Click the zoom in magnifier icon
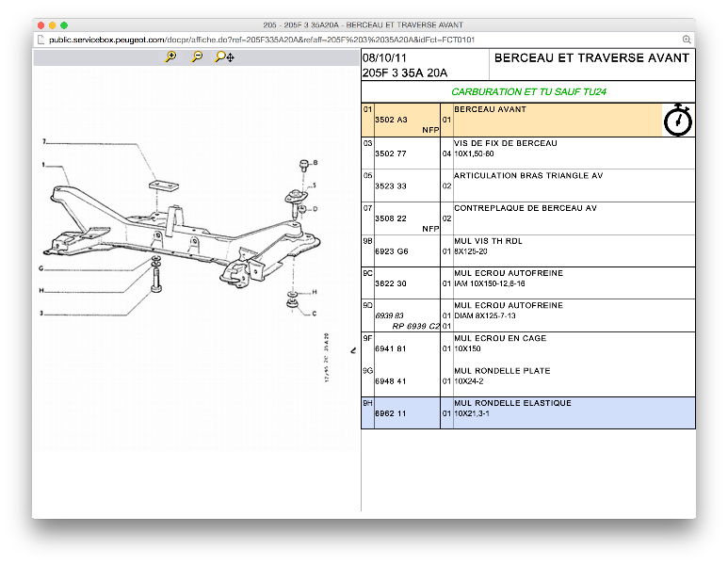Viewport: 728px width, 565px height. 170,56
